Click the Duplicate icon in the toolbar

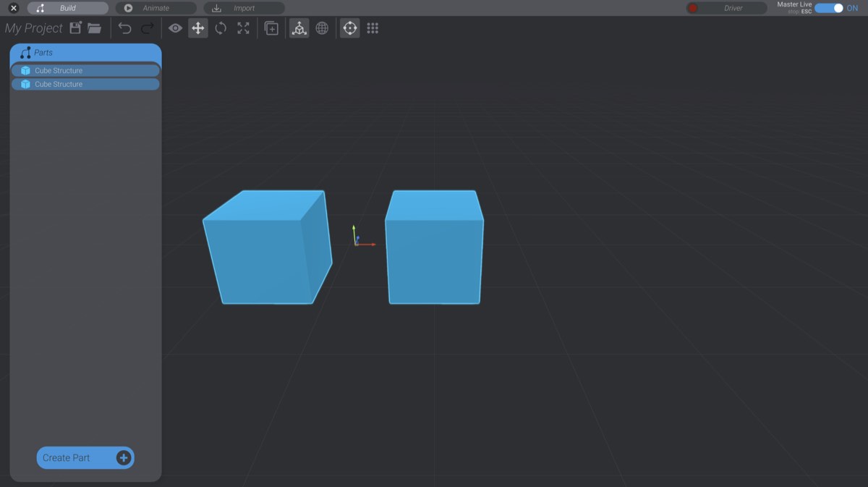pyautogui.click(x=271, y=28)
